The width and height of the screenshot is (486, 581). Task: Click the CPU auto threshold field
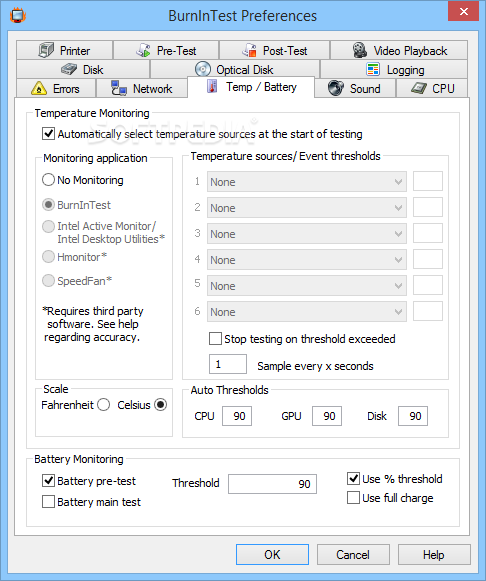(x=237, y=416)
